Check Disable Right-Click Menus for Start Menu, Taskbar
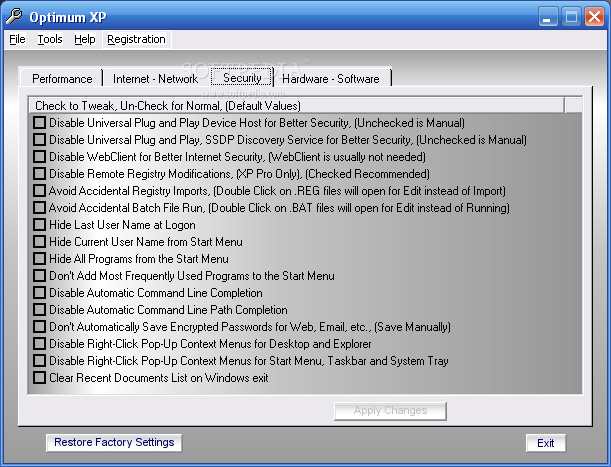Image resolution: width=611 pixels, height=467 pixels. [x=39, y=361]
